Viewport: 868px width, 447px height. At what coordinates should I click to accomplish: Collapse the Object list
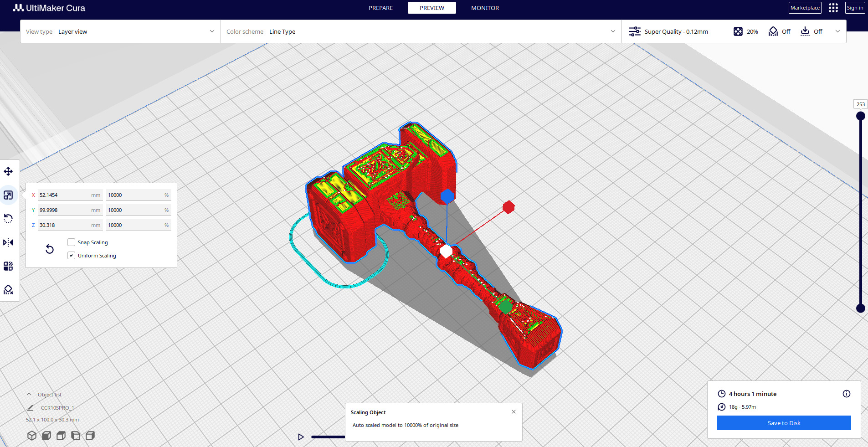point(29,395)
